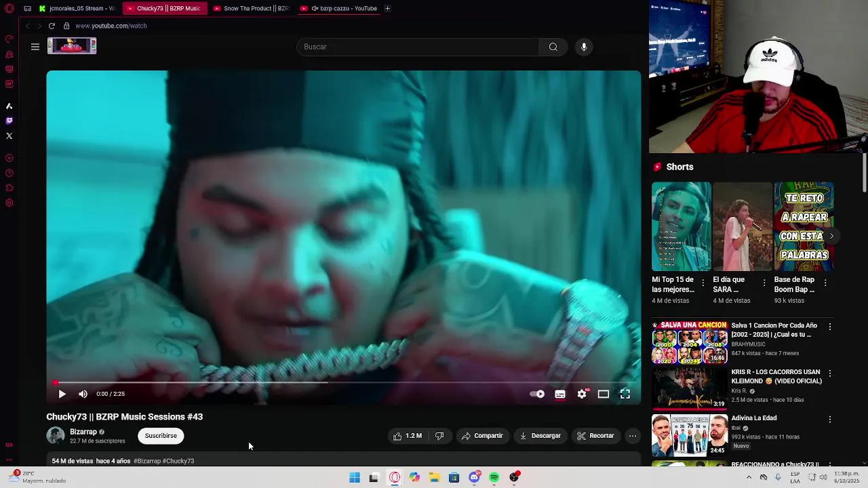The height and width of the screenshot is (488, 868).
Task: Show next Shorts with right chevron
Action: pos(831,236)
